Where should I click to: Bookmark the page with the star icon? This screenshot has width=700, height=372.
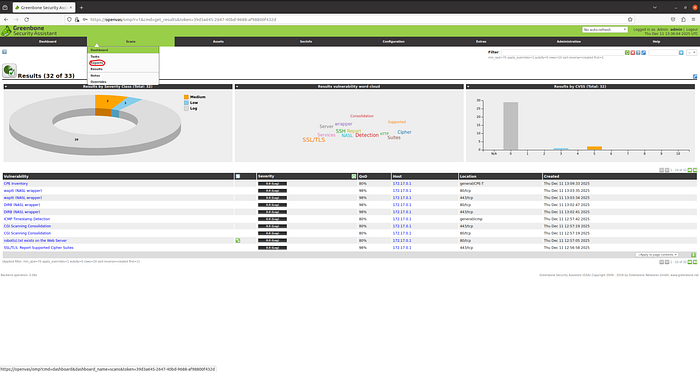tap(630, 20)
